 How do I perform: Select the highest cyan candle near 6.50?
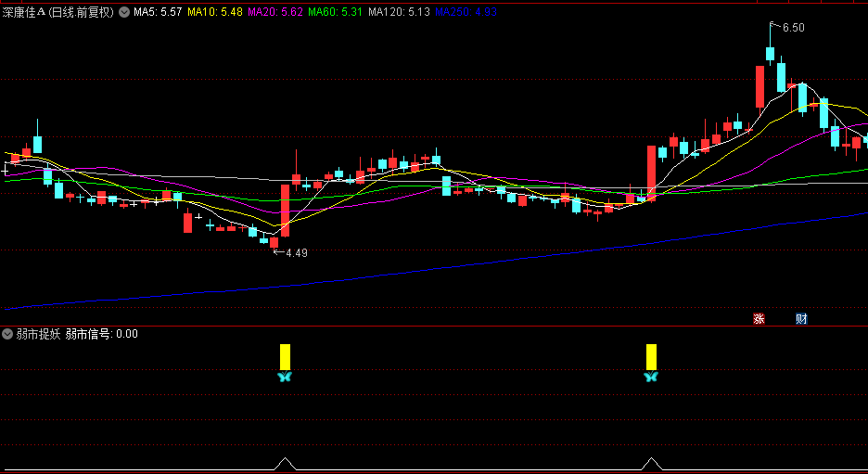click(770, 54)
